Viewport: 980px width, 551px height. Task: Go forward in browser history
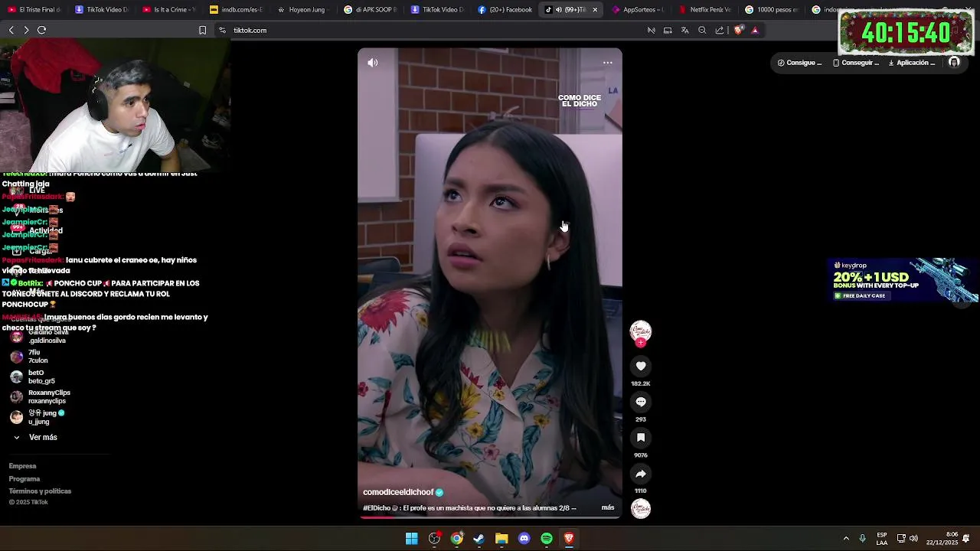click(26, 30)
